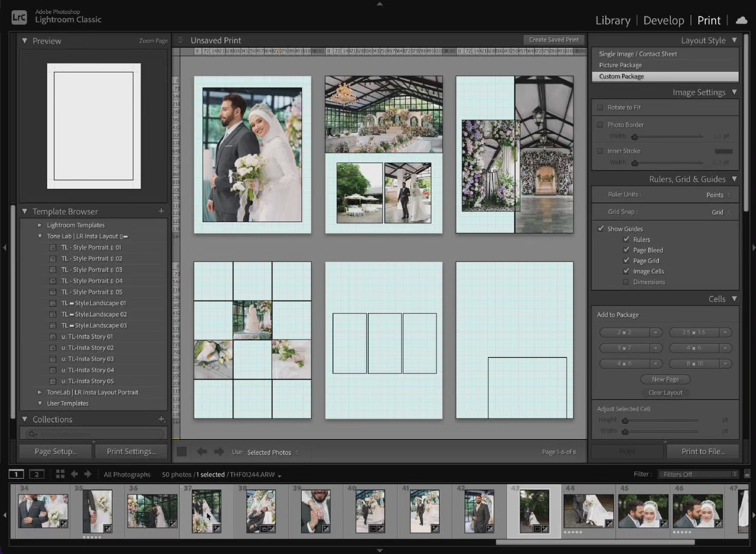Enable the Photo Border checkbox
The height and width of the screenshot is (554, 756).
click(600, 125)
